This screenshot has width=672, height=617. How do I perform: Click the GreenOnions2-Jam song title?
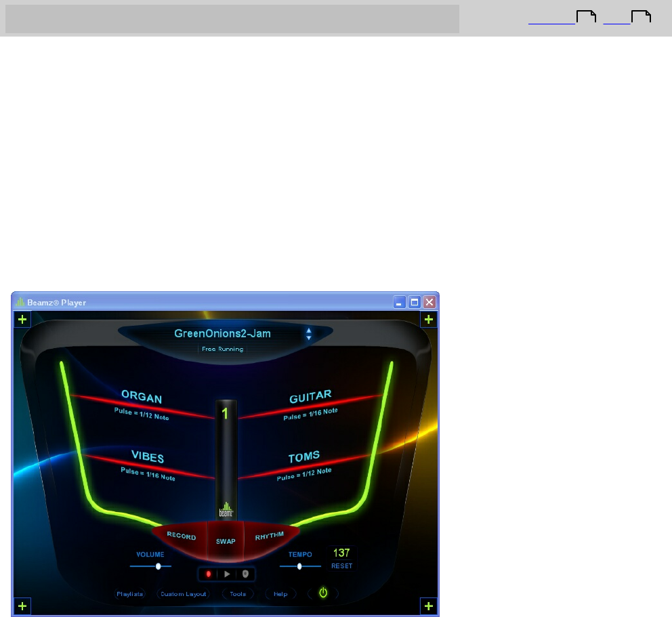click(x=222, y=333)
